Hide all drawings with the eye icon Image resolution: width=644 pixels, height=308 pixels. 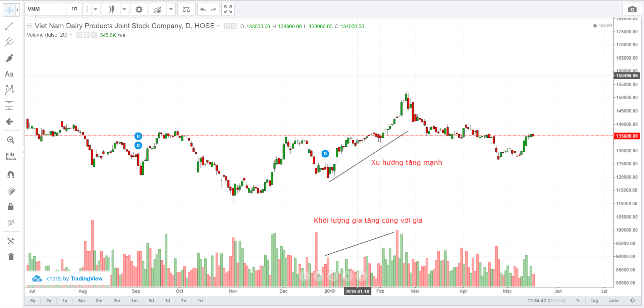coord(11,222)
